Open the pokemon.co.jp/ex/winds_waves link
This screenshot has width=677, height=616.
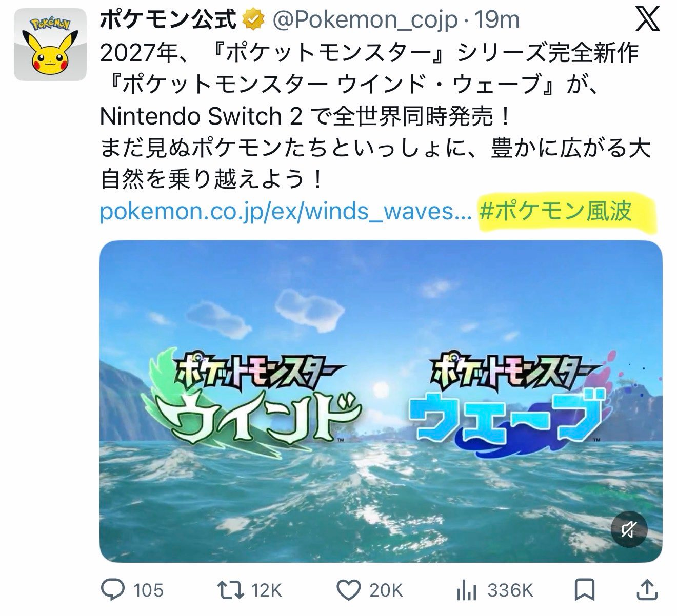(x=286, y=211)
